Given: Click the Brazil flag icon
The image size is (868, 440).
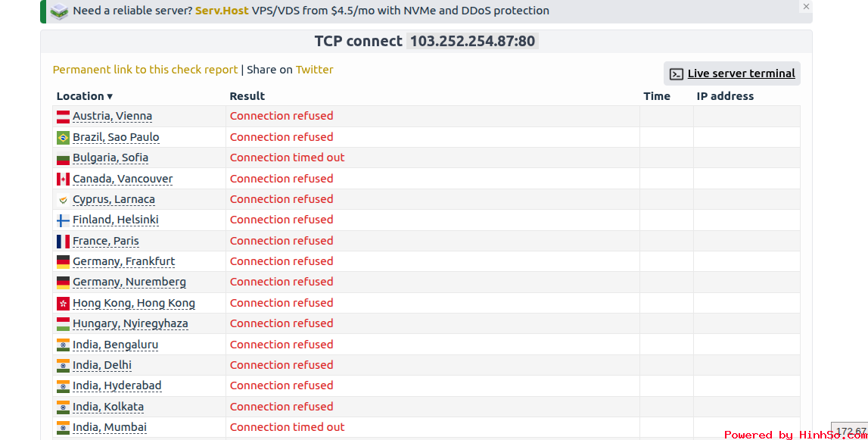Looking at the screenshot, I should click(63, 137).
